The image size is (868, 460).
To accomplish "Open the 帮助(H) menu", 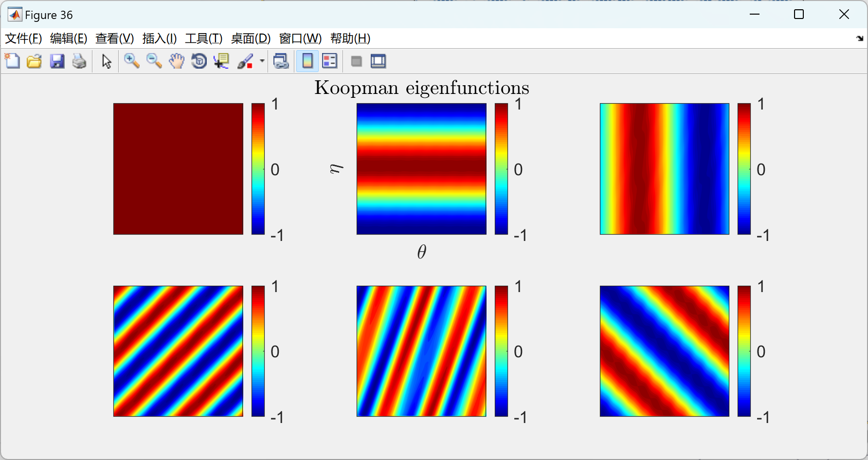I will 350,38.
